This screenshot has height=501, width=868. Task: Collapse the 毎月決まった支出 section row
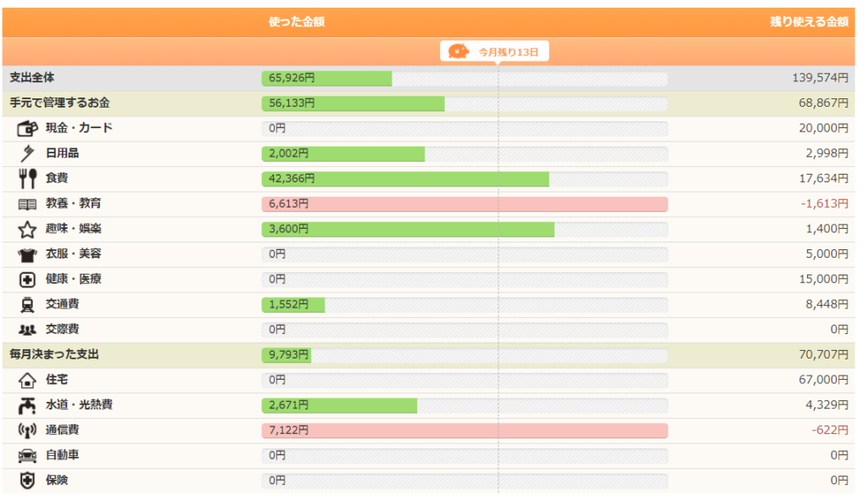click(428, 355)
